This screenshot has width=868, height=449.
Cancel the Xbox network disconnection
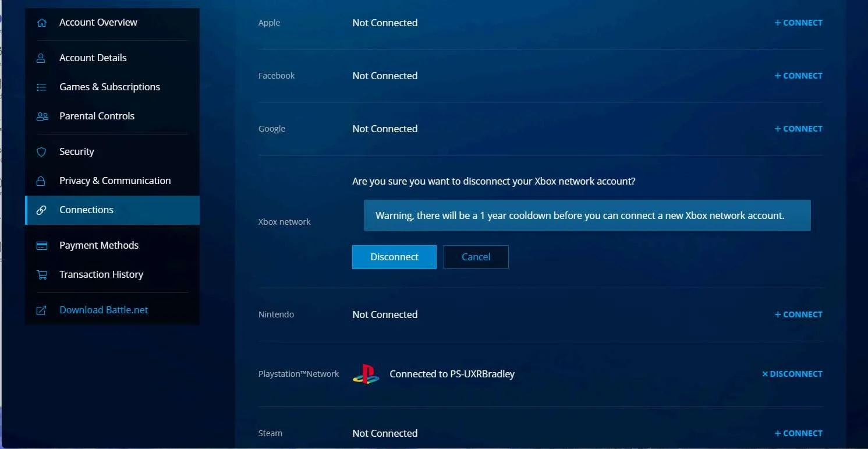tap(476, 257)
